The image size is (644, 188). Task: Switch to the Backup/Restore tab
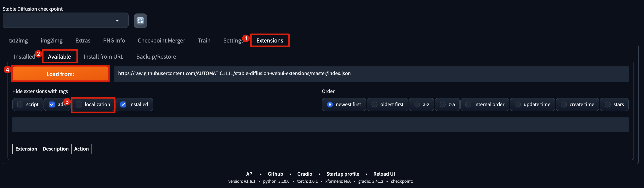click(156, 57)
